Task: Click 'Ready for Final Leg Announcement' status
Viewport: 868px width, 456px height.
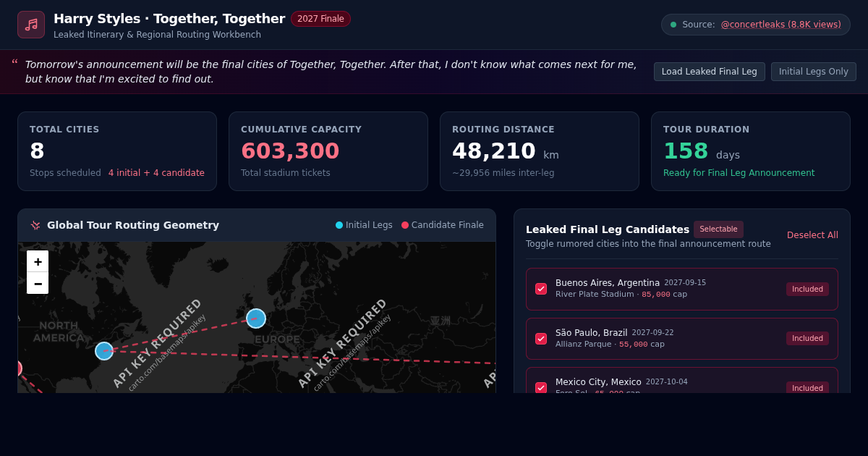Action: (x=739, y=173)
